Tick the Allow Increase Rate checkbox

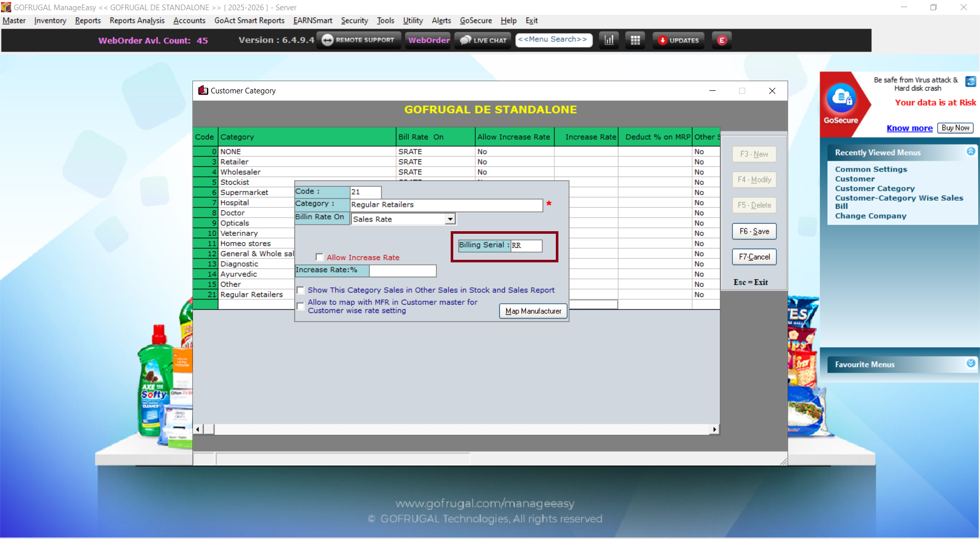point(320,257)
